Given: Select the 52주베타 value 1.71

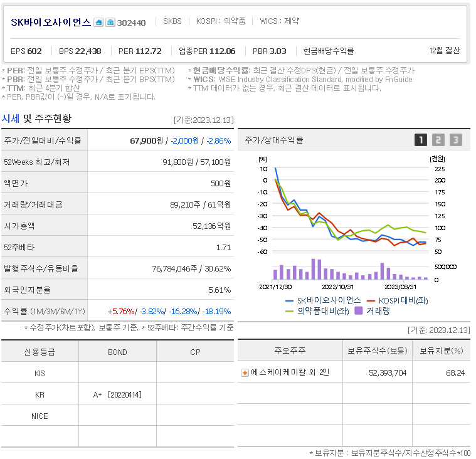Looking at the screenshot, I should pos(224,248).
